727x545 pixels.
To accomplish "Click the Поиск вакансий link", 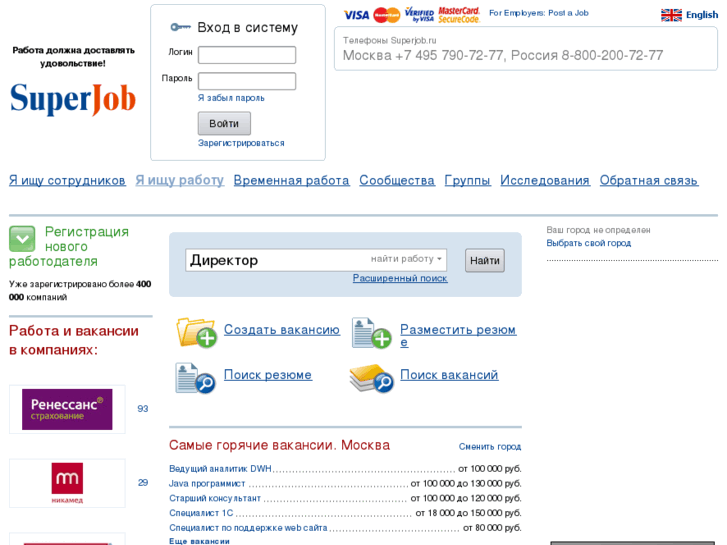I will pyautogui.click(x=449, y=374).
